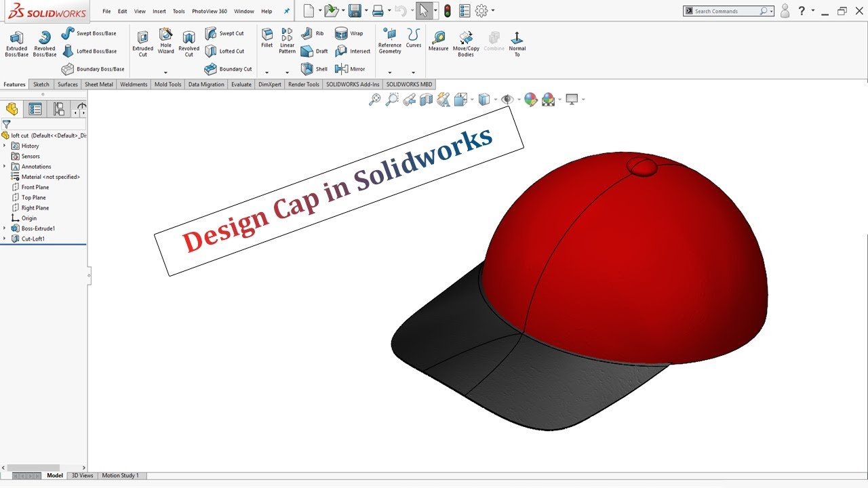
Task: Select the Rib feature
Action: [x=313, y=33]
